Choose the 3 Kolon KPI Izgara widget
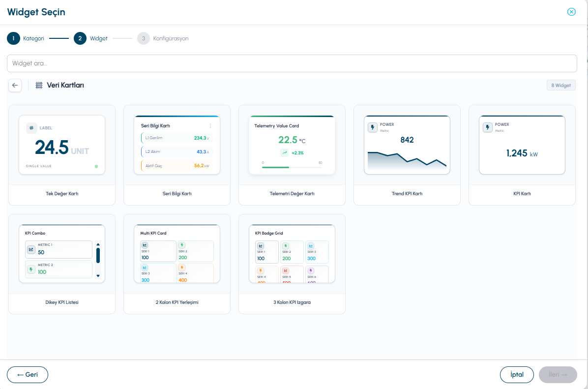The height and width of the screenshot is (389, 588). pos(292,264)
